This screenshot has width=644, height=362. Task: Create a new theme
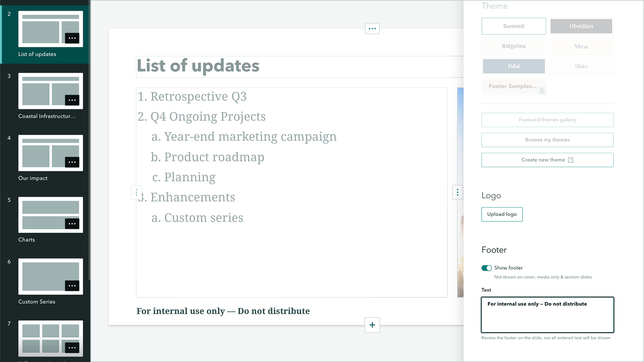click(x=547, y=160)
